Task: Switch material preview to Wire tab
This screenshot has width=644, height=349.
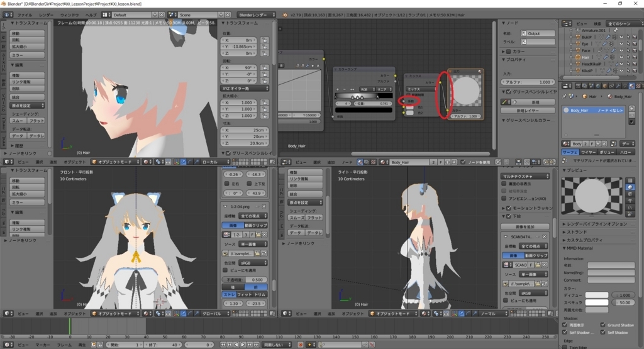Action: pyautogui.click(x=589, y=152)
